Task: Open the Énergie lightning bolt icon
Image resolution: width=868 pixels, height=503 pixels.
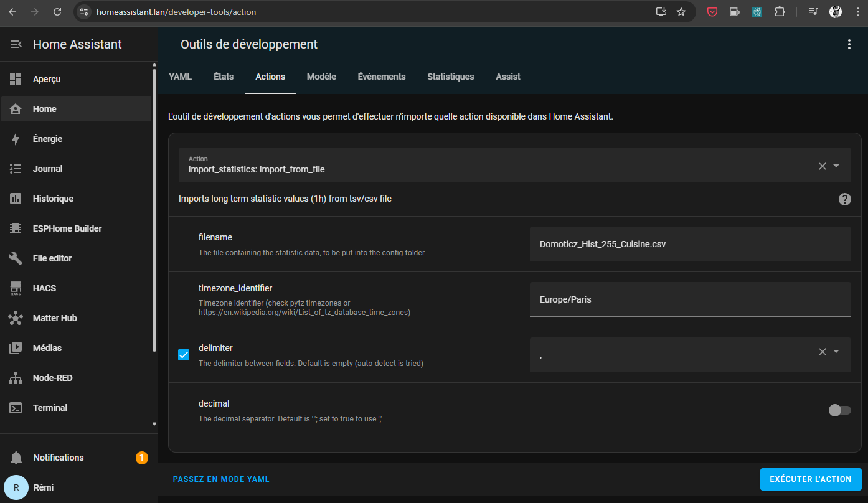Action: click(16, 139)
